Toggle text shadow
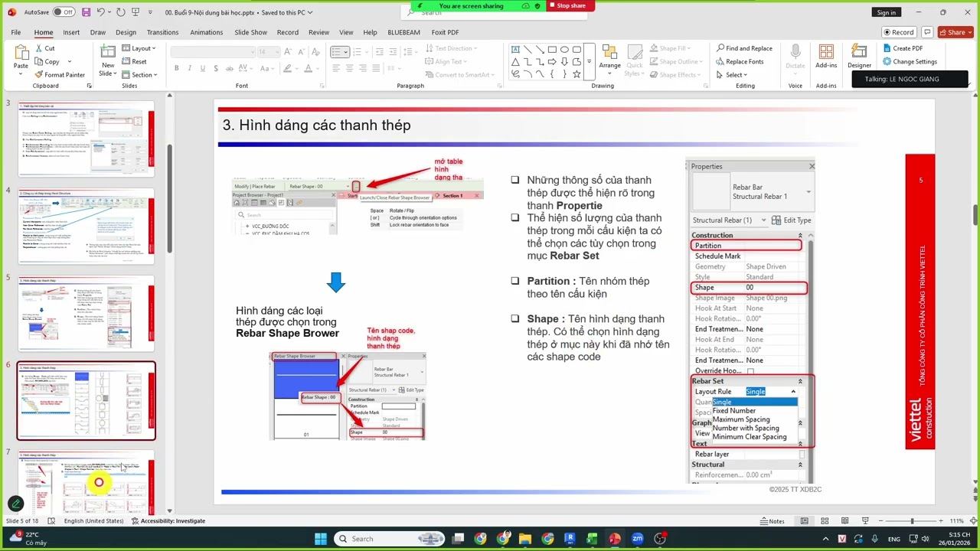The height and width of the screenshot is (551, 980). [216, 68]
